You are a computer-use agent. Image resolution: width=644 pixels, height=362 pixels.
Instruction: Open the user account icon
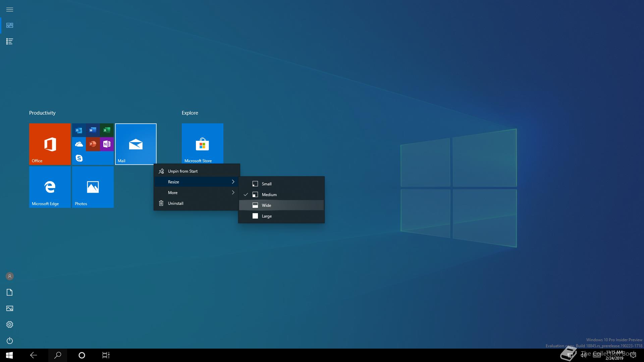pos(10,276)
